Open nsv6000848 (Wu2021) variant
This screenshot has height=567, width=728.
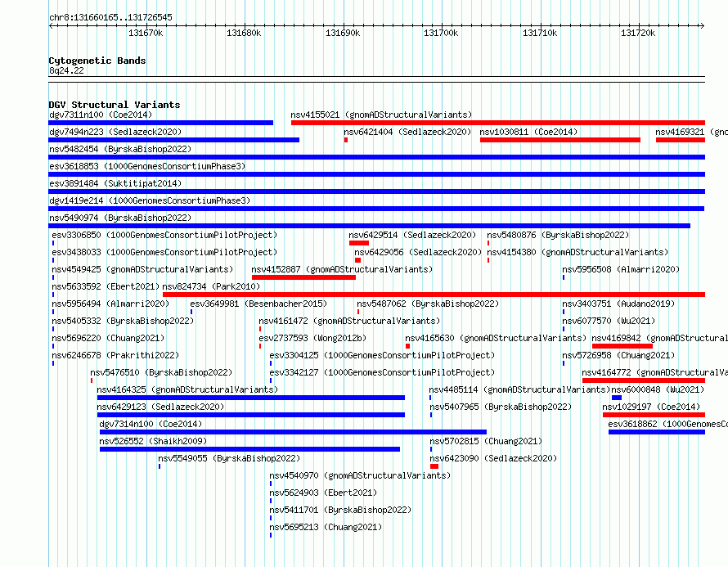tap(658, 389)
